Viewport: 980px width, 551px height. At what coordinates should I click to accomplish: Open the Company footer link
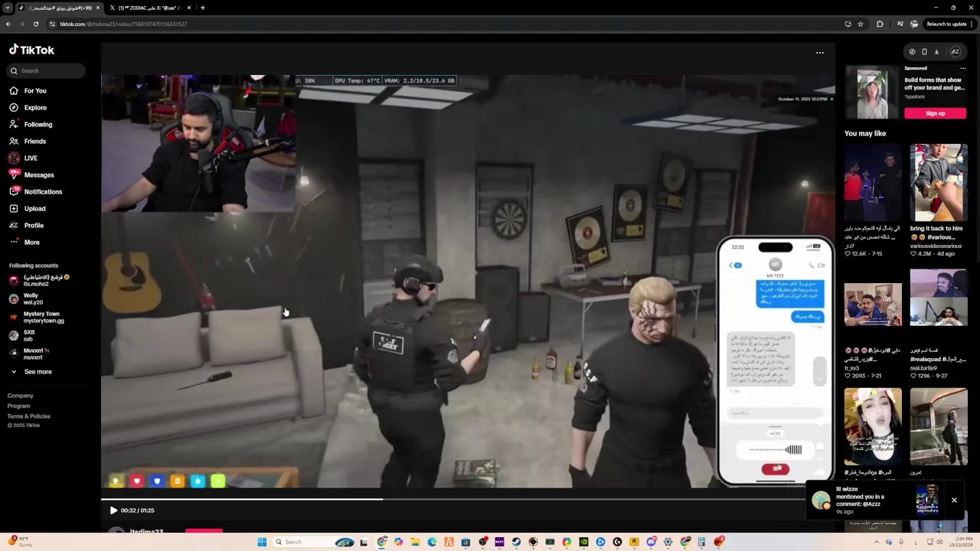pos(21,396)
